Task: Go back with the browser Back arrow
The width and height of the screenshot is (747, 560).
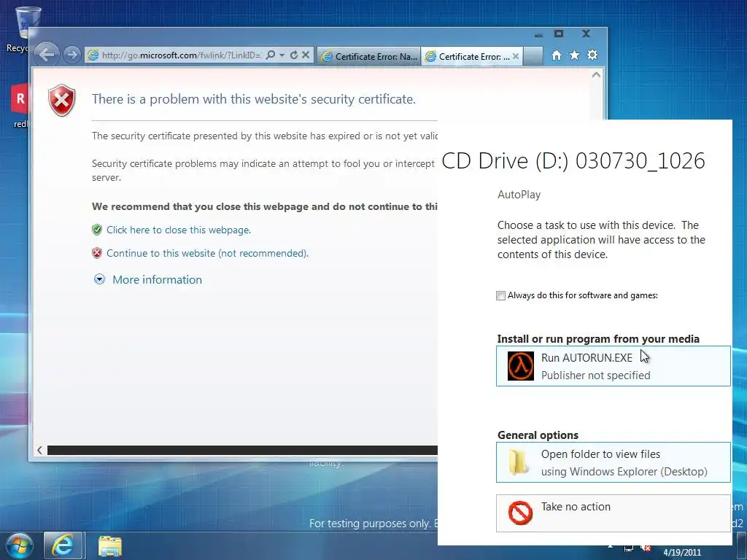Action: pos(47,55)
